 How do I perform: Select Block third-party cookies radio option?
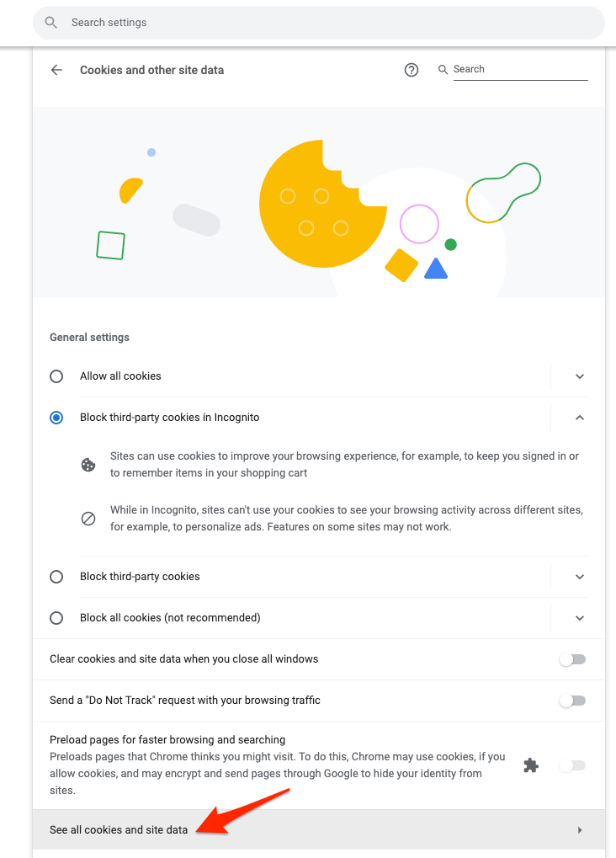tap(56, 577)
